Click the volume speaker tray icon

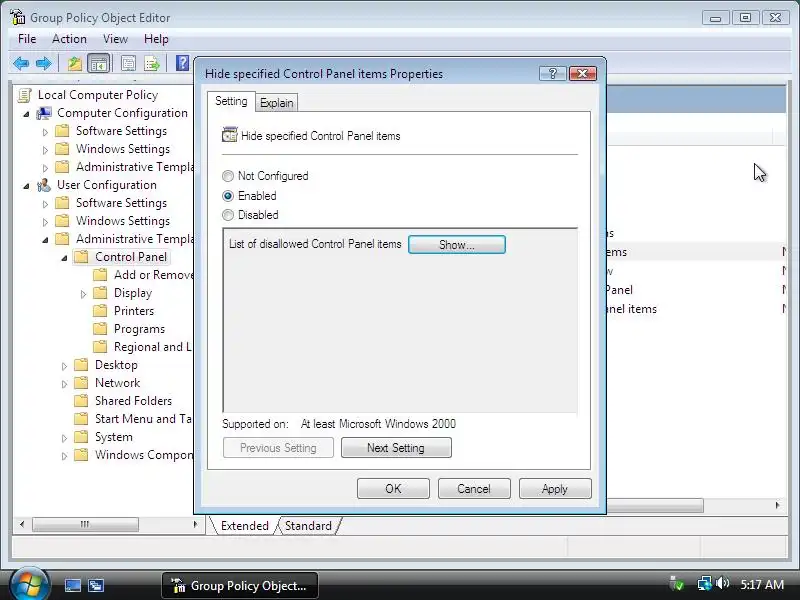(x=722, y=583)
